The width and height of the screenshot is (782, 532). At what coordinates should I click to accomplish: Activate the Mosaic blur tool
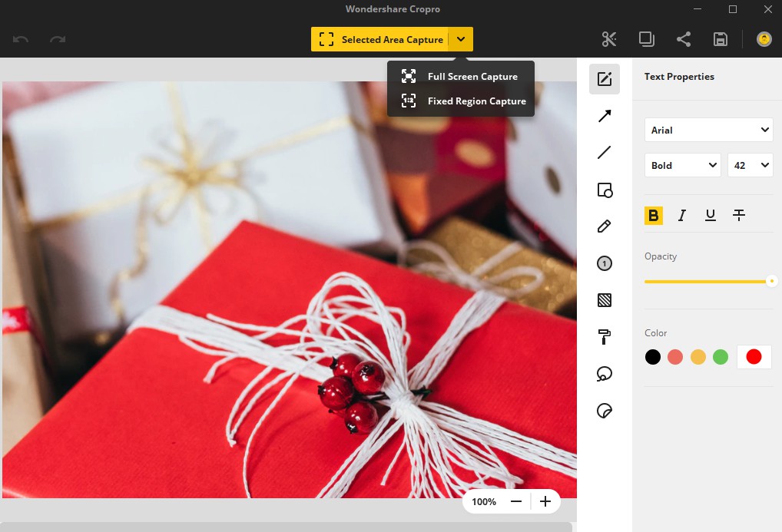point(605,300)
